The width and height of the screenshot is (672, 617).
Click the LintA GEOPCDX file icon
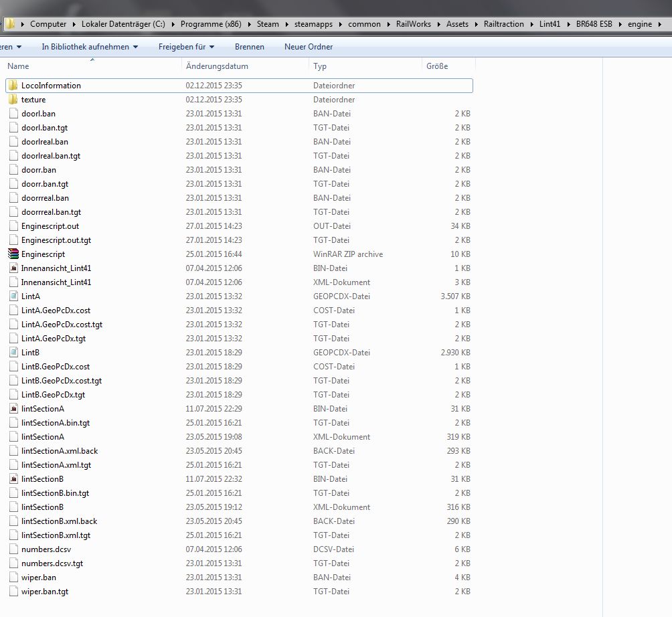click(13, 296)
